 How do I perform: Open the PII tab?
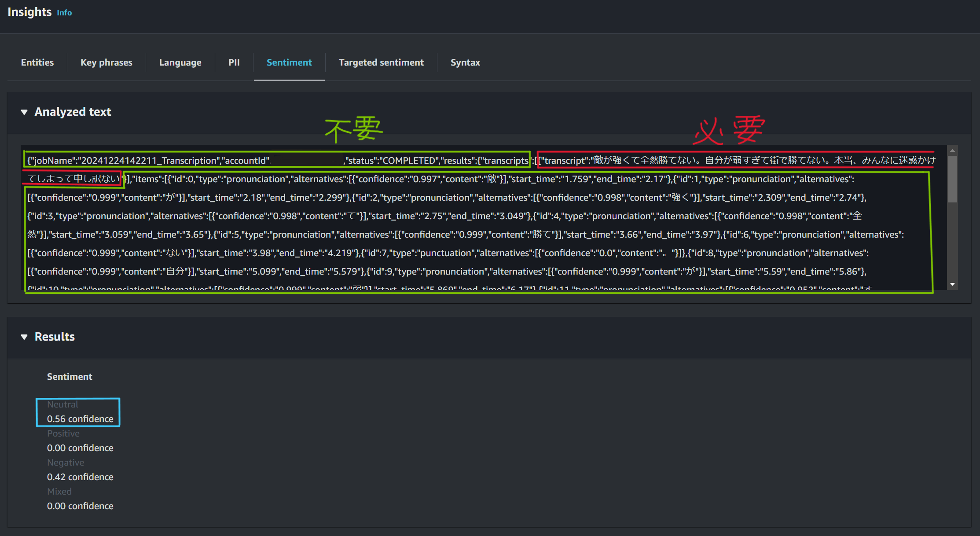click(234, 62)
